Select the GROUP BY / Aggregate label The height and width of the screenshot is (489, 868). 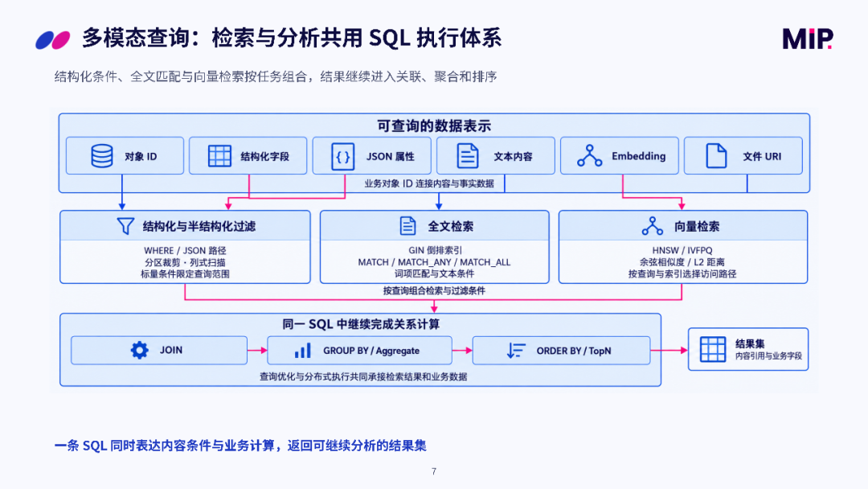(x=371, y=351)
